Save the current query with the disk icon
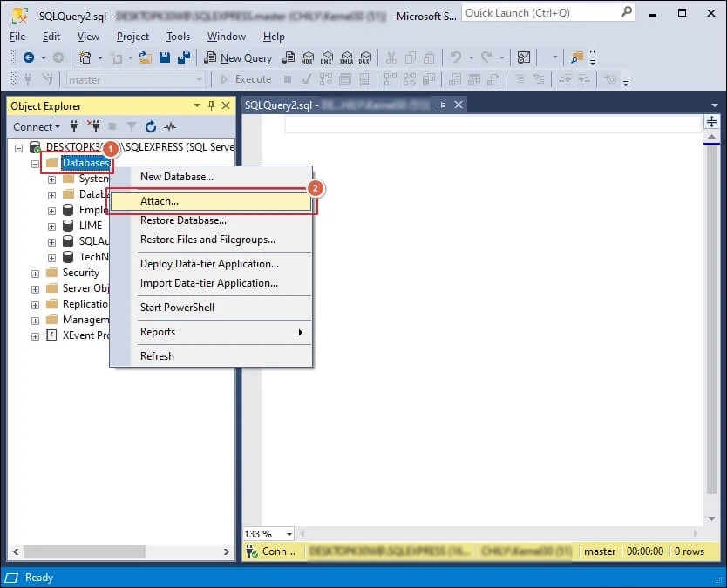 165,57
